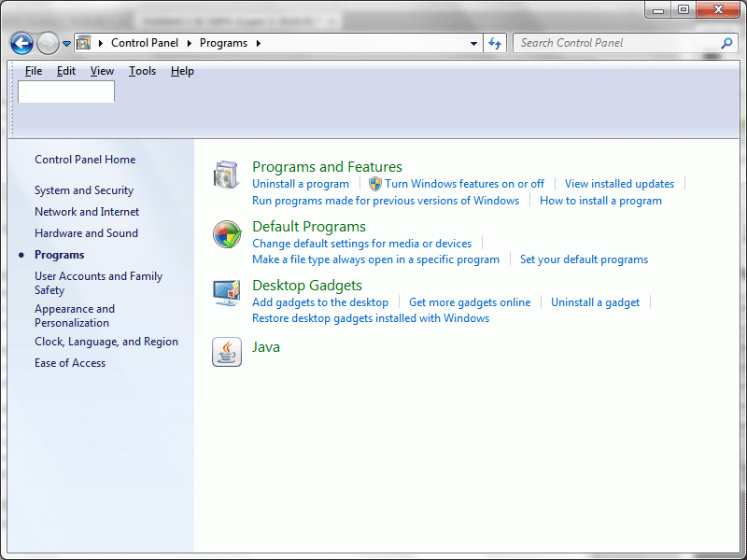Expand the arrow after Programs breadcrumb

coord(259,43)
